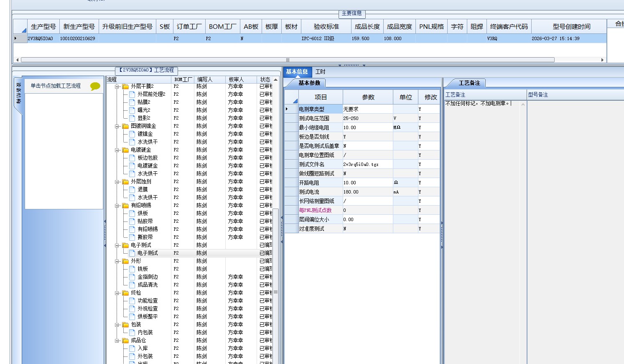Click the 无要求 parameter cell

368,109
